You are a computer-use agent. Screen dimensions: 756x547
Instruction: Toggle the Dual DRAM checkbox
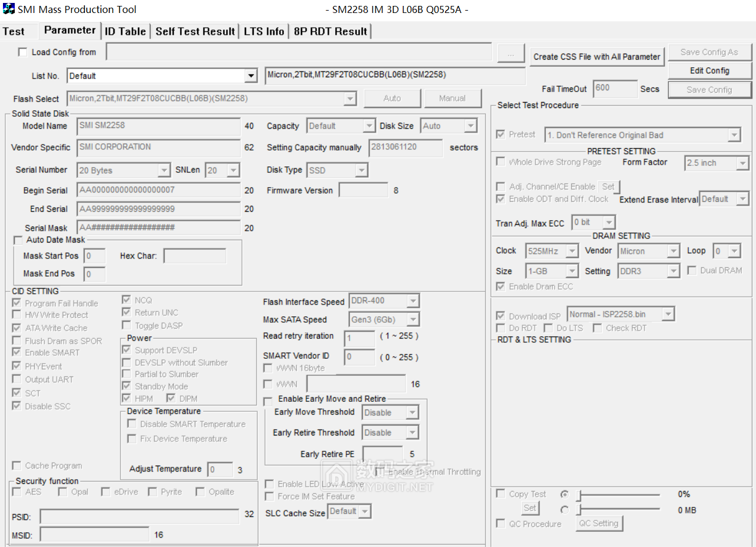click(x=692, y=270)
